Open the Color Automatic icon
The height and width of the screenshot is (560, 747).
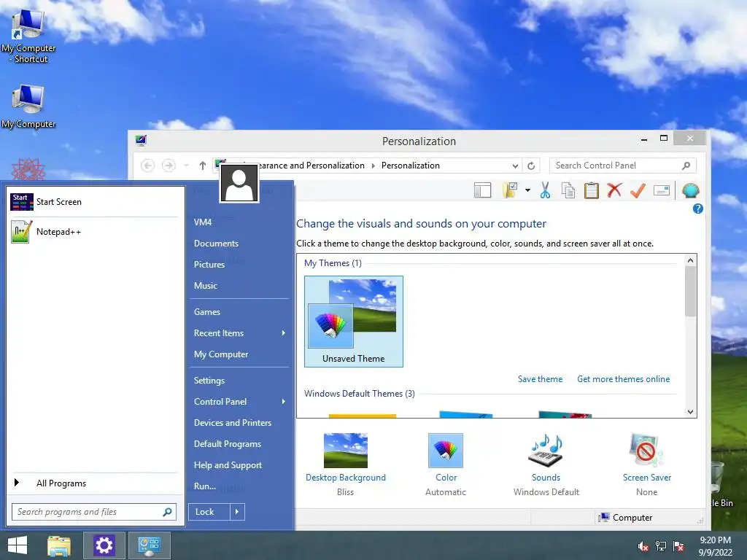pos(446,451)
